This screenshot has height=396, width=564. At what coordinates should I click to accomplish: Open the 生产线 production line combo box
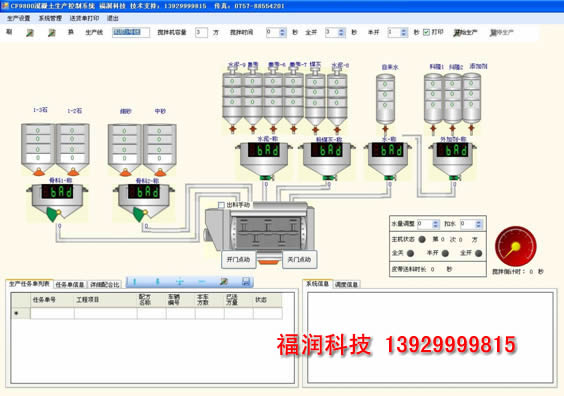(x=131, y=32)
